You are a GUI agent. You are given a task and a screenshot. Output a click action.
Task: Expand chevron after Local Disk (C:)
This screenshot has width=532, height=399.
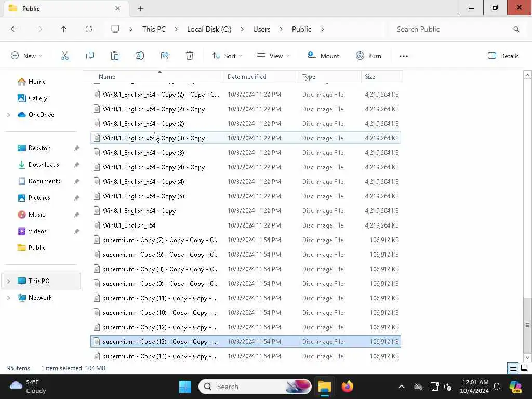pos(242,29)
